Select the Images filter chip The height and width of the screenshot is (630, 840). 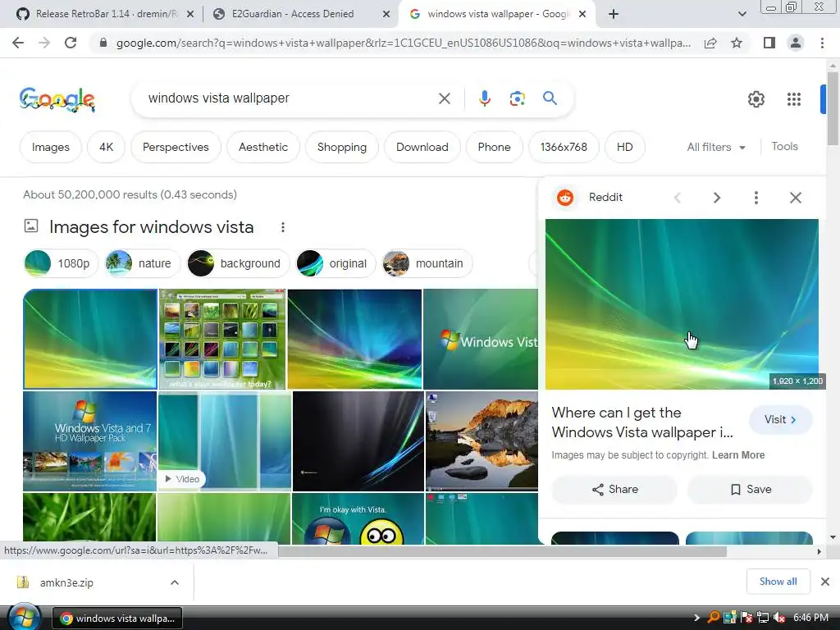pyautogui.click(x=50, y=147)
